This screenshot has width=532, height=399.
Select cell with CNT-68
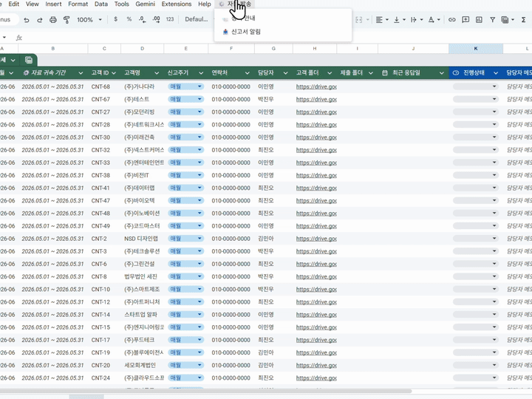(104, 86)
